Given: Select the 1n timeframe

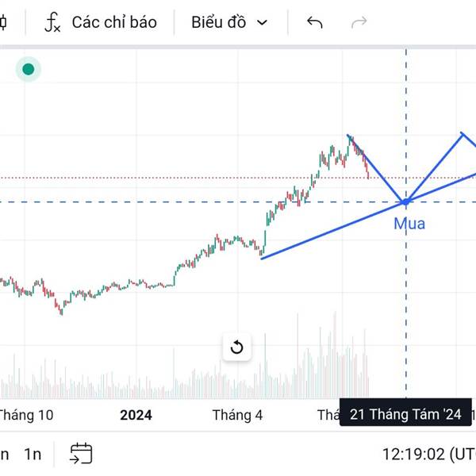Looking at the screenshot, I should (x=33, y=455).
